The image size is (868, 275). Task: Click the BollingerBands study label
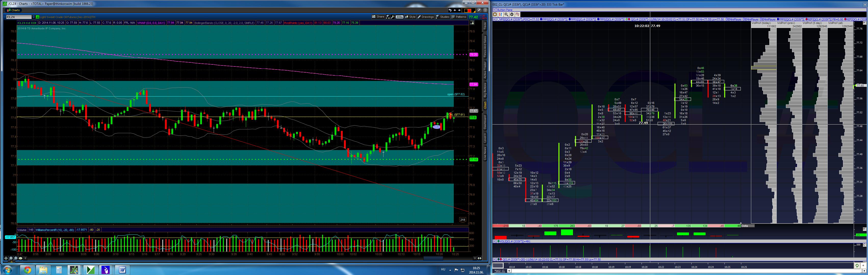click(224, 23)
